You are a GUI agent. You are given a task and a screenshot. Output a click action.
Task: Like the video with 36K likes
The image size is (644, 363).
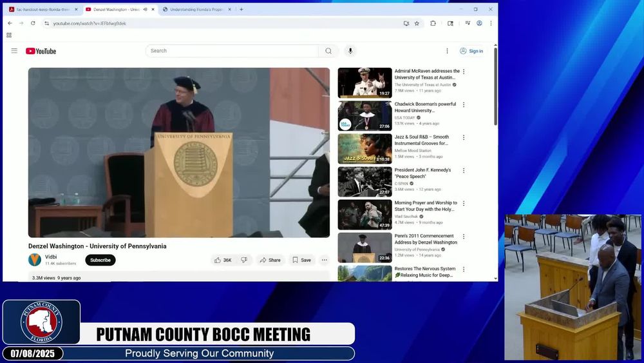click(x=223, y=260)
